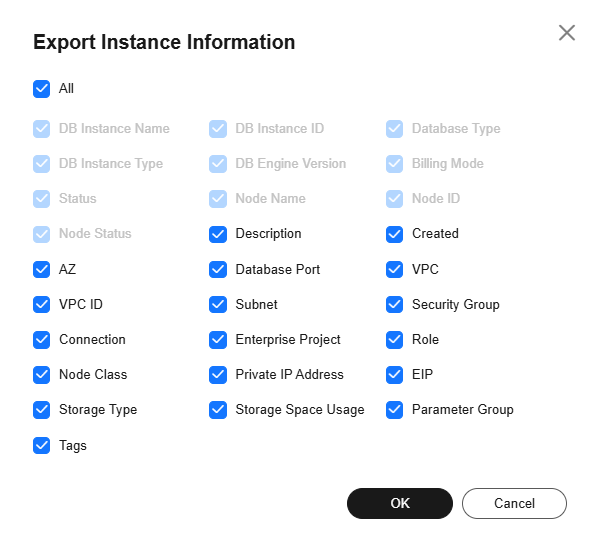The image size is (598, 551).
Task: Toggle the VPC ID checkbox
Action: coord(41,305)
